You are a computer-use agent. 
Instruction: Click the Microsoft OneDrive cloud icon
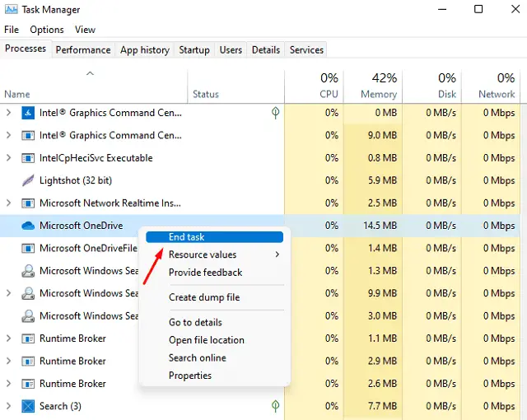pyautogui.click(x=27, y=226)
